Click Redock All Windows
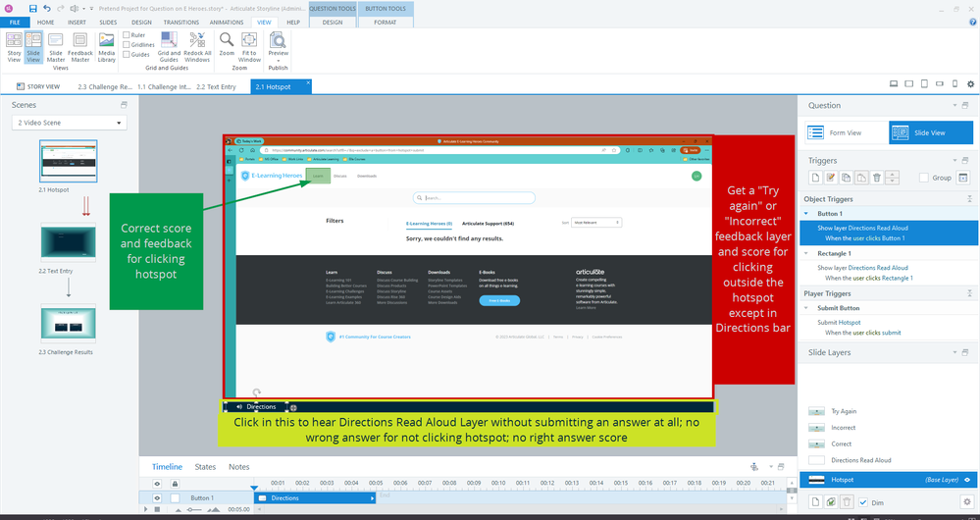 coord(197,47)
